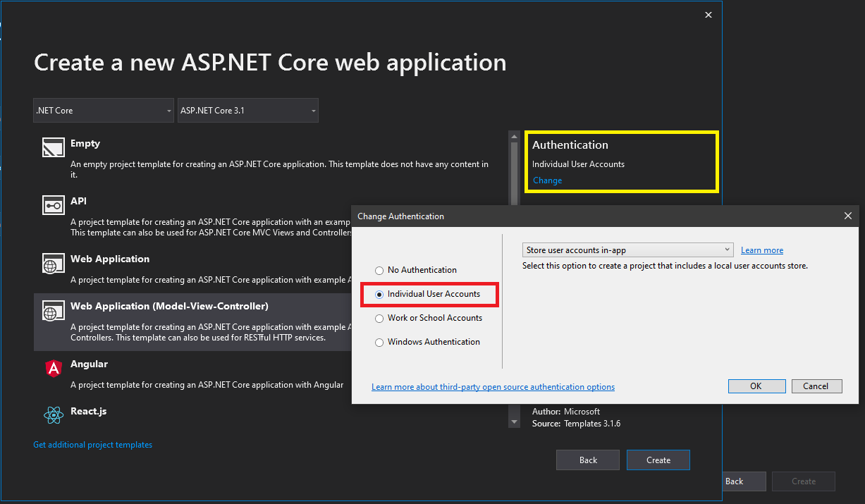The height and width of the screenshot is (504, 865).
Task: Select the Empty template icon
Action: pyautogui.click(x=54, y=148)
